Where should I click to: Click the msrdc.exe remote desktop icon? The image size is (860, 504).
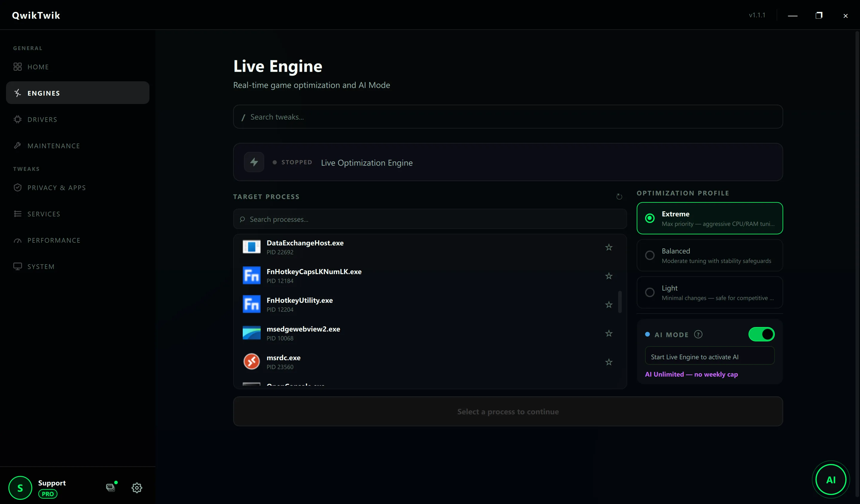tap(251, 361)
